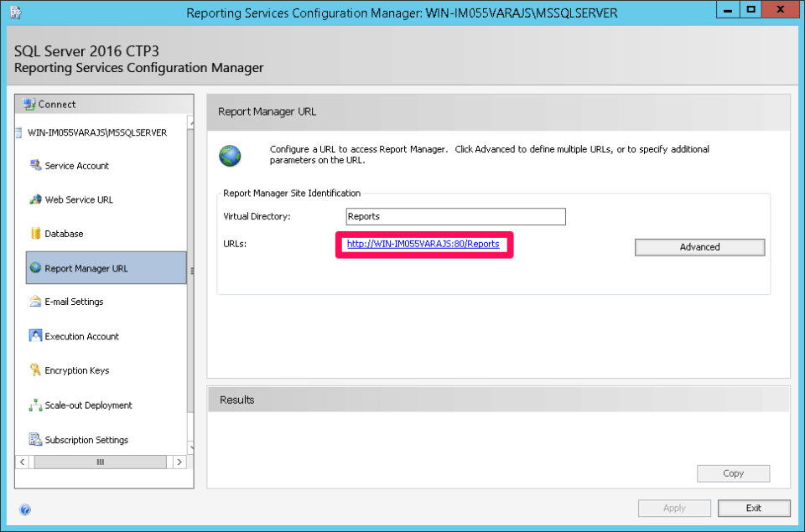Click the Report Manager URL panel heading
The image size is (805, 532).
click(x=267, y=111)
